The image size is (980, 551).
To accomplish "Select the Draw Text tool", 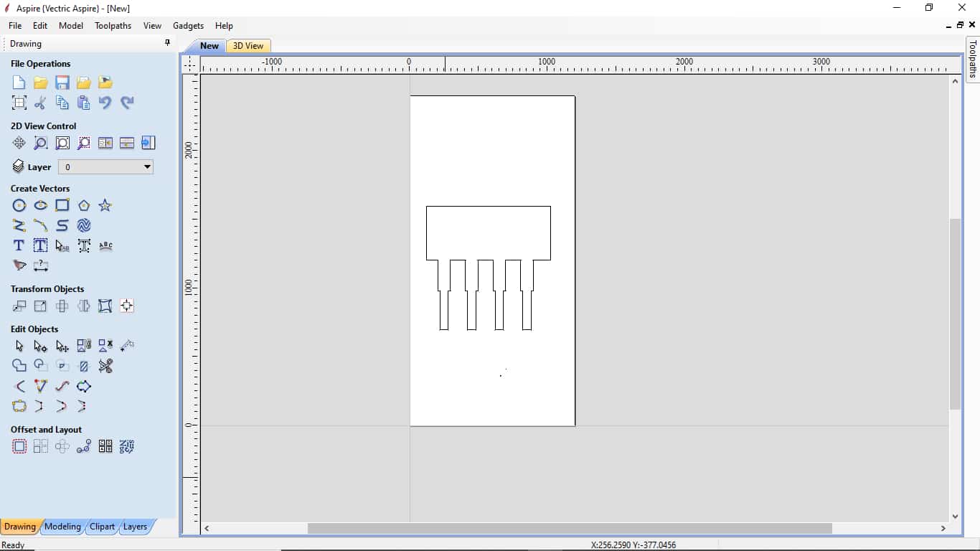I will 19,246.
